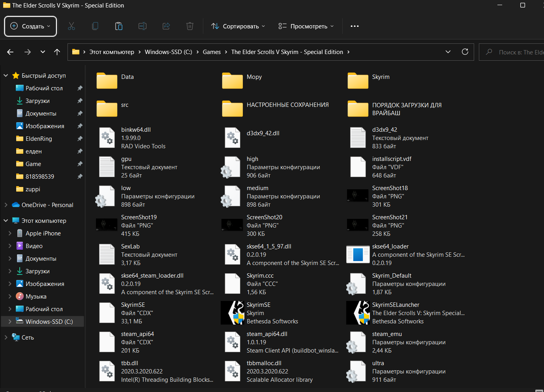Click the Delete trash bin icon
The image size is (544, 392).
(190, 26)
